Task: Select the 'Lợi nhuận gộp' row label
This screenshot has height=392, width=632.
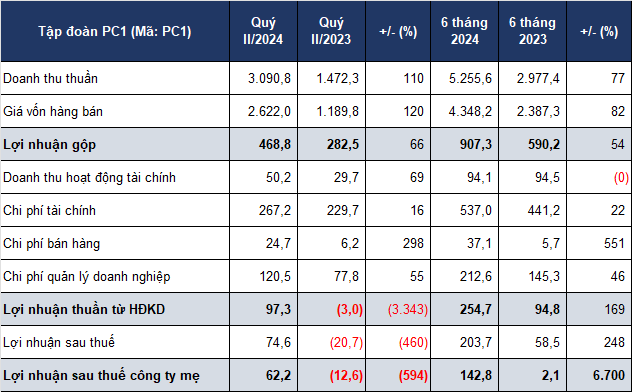Action: click(50, 144)
